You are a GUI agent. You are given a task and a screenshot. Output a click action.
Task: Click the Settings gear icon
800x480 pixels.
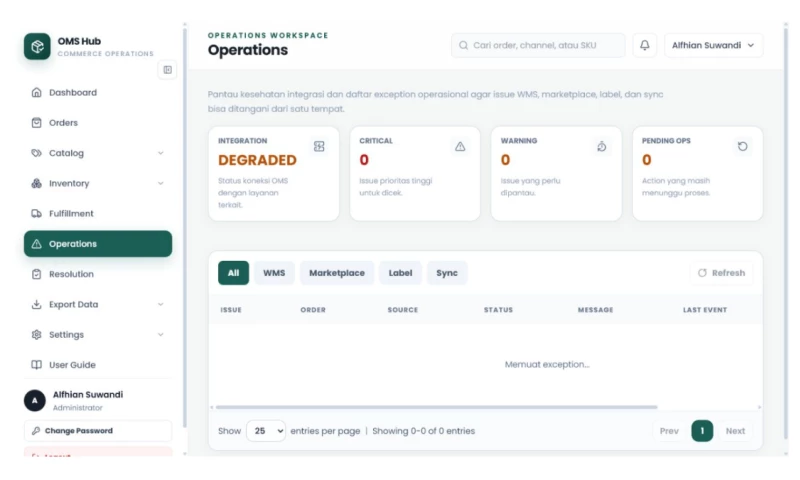coord(36,335)
